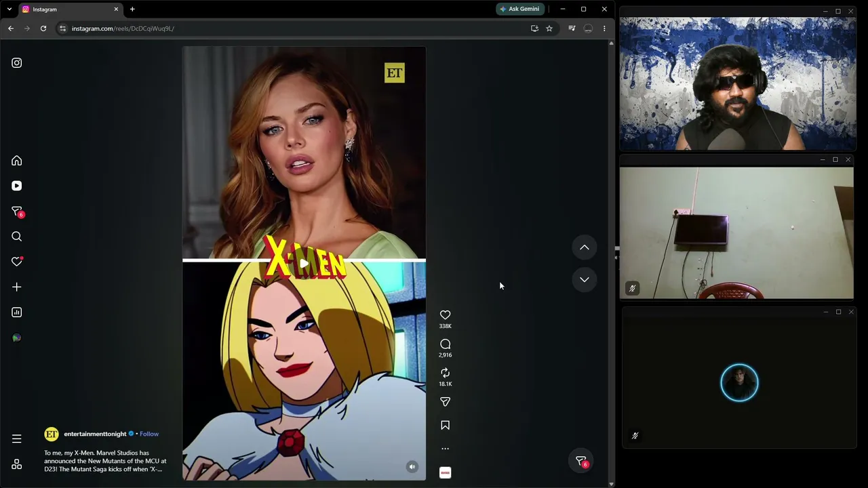Minimize the Chrome browser window
Screen dimensions: 868x488
(563, 9)
